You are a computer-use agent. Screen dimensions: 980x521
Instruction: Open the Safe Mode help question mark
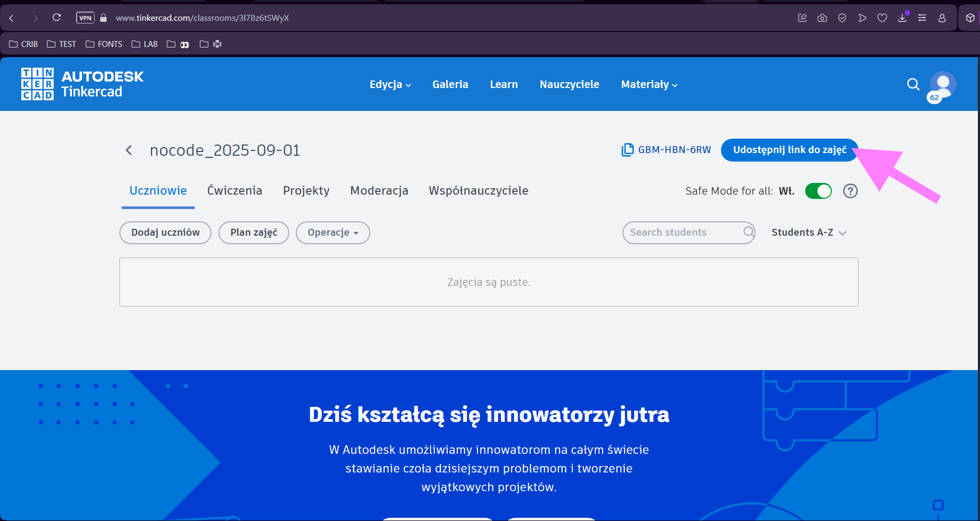pyautogui.click(x=850, y=191)
